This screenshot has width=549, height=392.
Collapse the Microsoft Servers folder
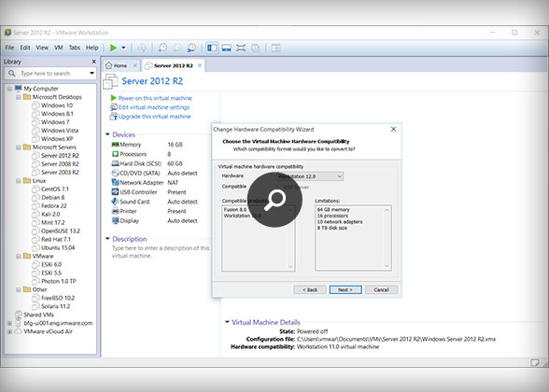click(x=19, y=147)
